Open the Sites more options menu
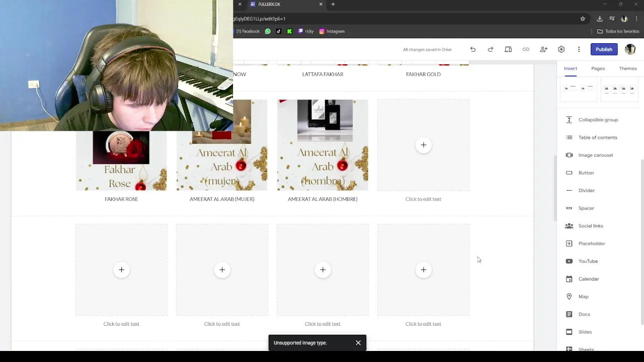This screenshot has height=362, width=644. point(579,49)
